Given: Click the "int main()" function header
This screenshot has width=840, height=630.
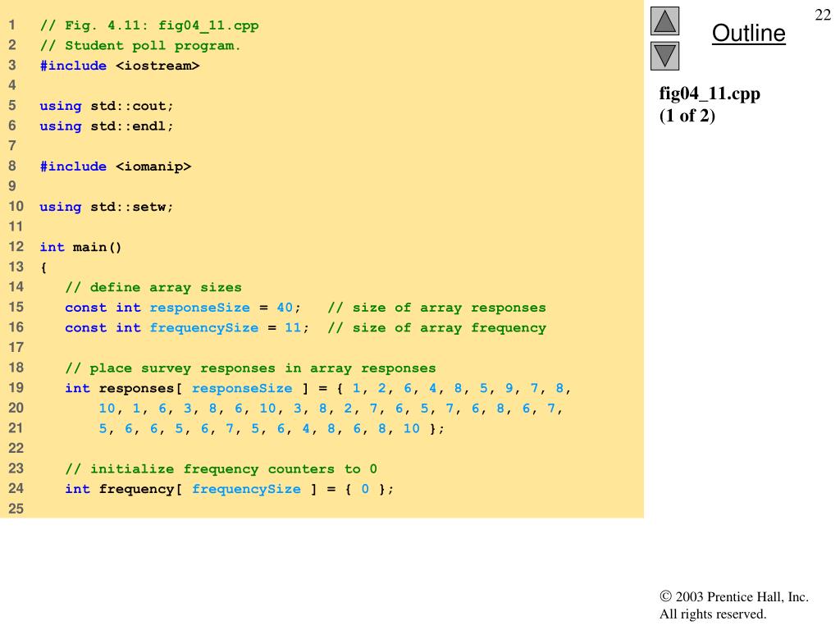Looking at the screenshot, I should 80,247.
